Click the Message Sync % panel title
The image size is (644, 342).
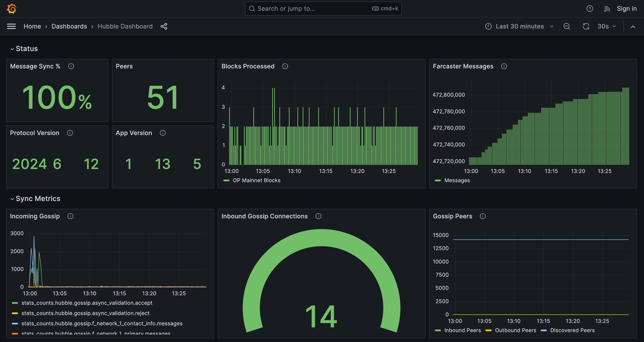pyautogui.click(x=35, y=66)
